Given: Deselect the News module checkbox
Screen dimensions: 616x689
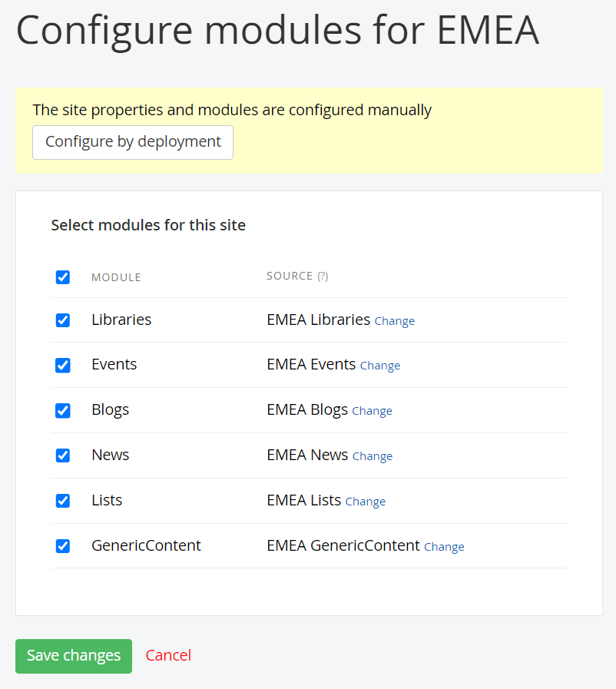Looking at the screenshot, I should (x=63, y=455).
